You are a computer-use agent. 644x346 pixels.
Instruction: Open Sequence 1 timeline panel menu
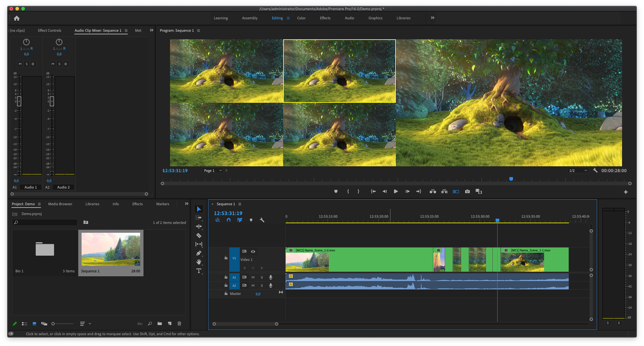pos(240,204)
